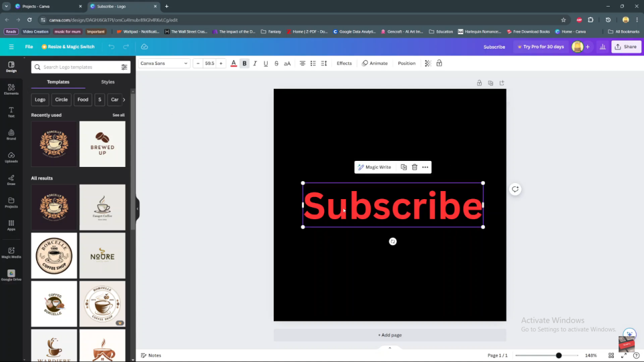Choose the Brewed Up logo template
Image resolution: width=644 pixels, height=362 pixels.
click(102, 144)
